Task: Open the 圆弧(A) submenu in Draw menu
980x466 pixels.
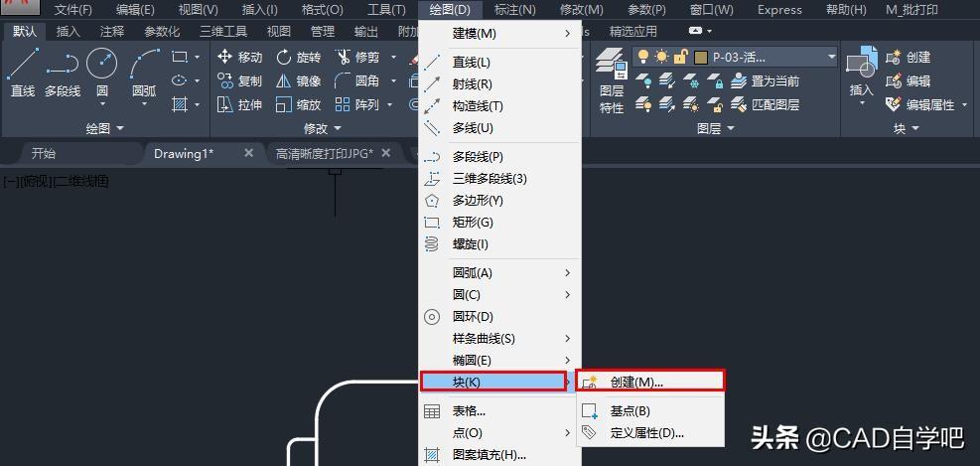Action: pos(499,272)
